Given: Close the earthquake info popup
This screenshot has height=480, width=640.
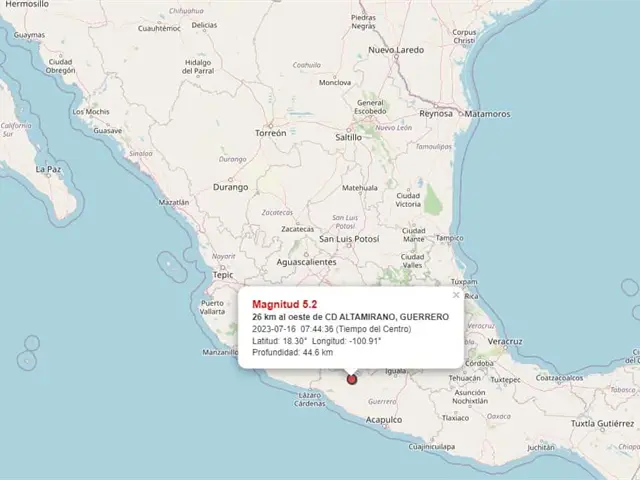Looking at the screenshot, I should click(456, 295).
